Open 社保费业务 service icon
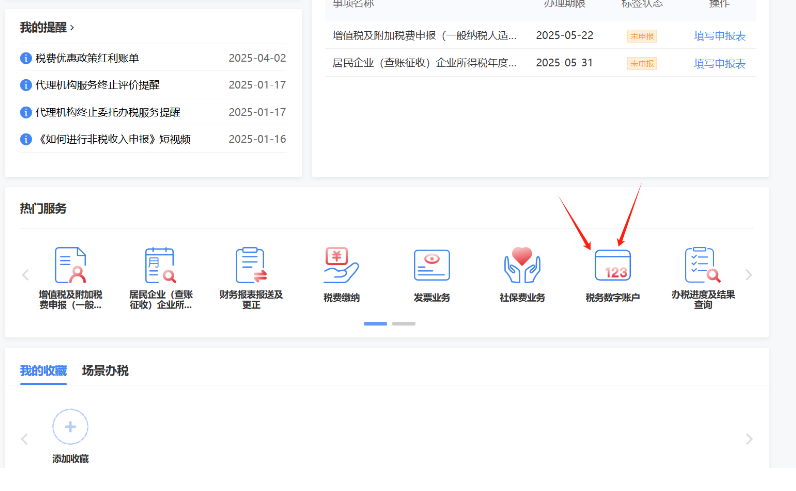Screen dimensions: 796x491 522,265
